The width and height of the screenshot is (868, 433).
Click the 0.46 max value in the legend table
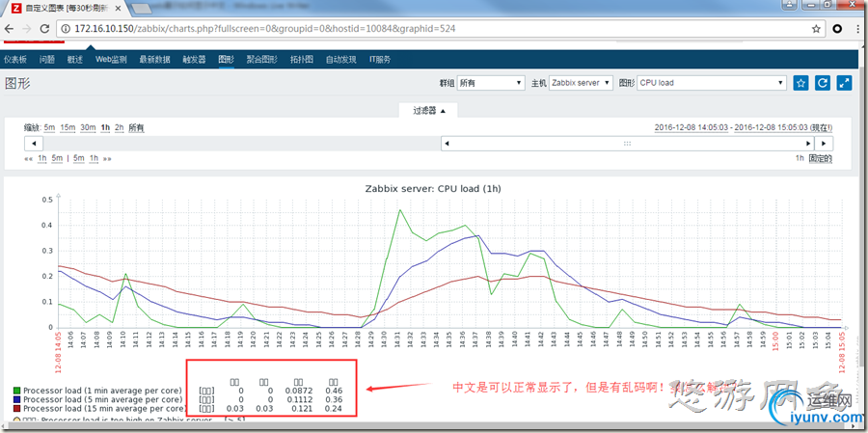[x=335, y=391]
